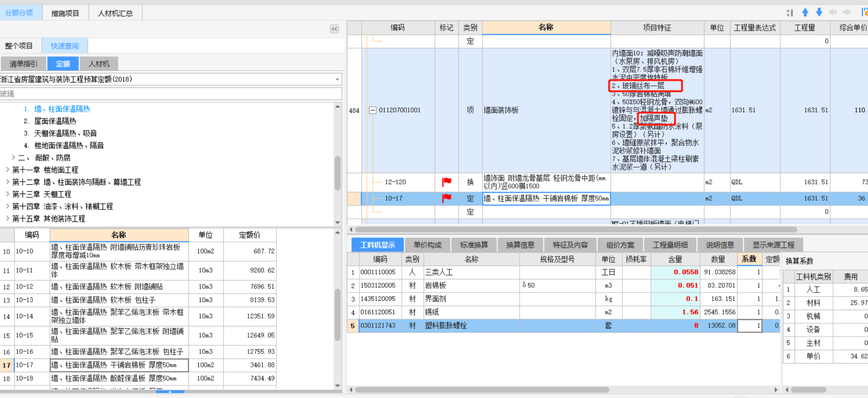Open the 特征及内容 tab

[570, 245]
